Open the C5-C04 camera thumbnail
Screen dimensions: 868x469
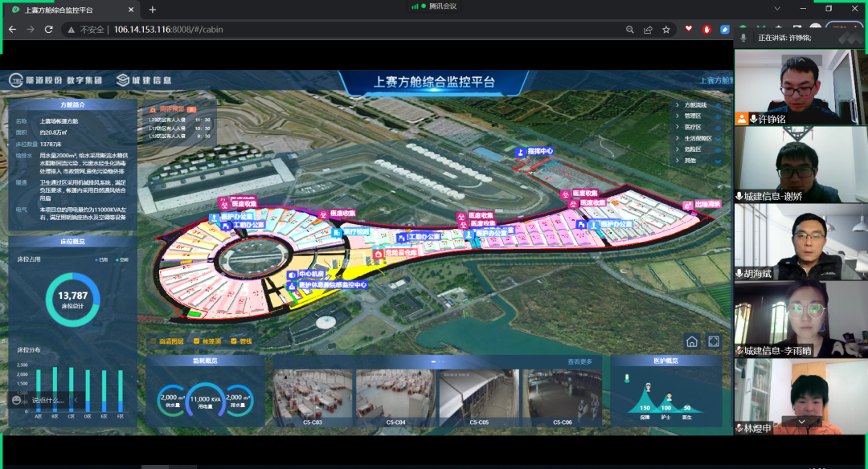click(x=395, y=398)
